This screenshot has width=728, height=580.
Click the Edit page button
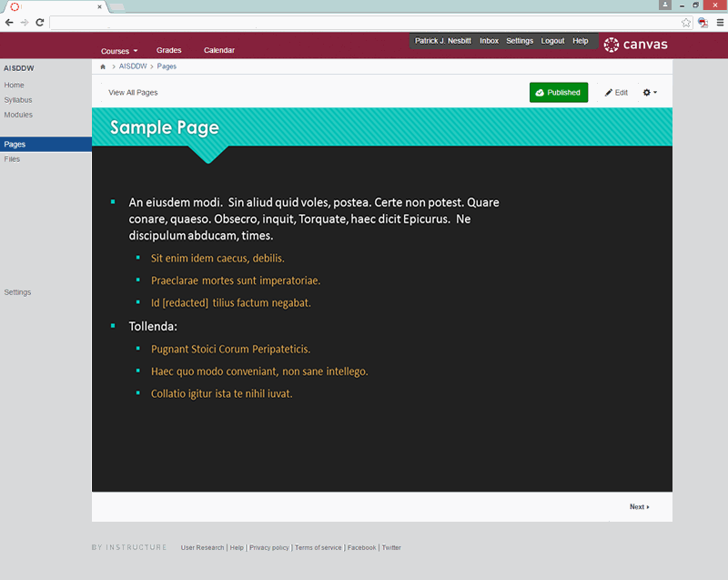coord(616,93)
